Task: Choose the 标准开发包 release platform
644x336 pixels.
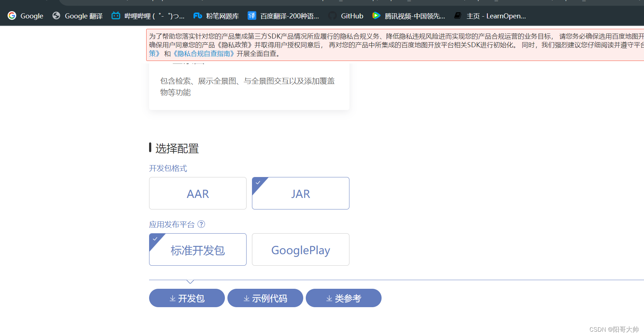Action: [x=198, y=249]
